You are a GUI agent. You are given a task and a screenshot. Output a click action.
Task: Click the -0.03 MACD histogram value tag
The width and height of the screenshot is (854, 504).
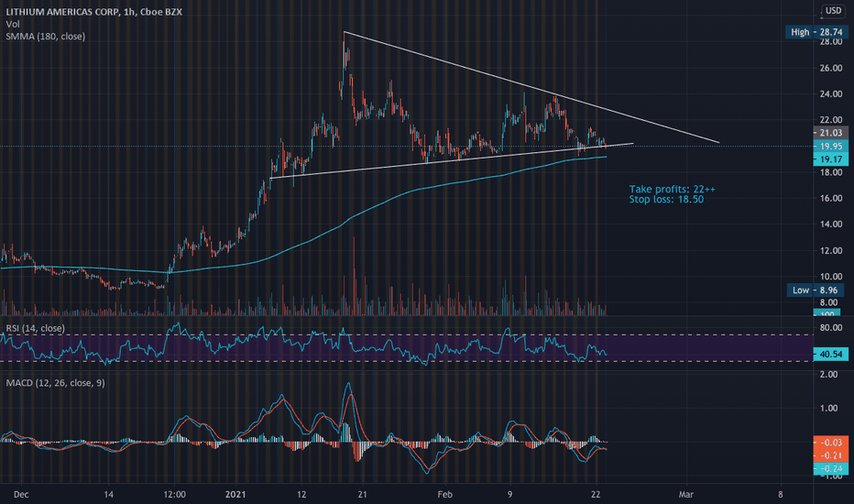click(x=830, y=443)
